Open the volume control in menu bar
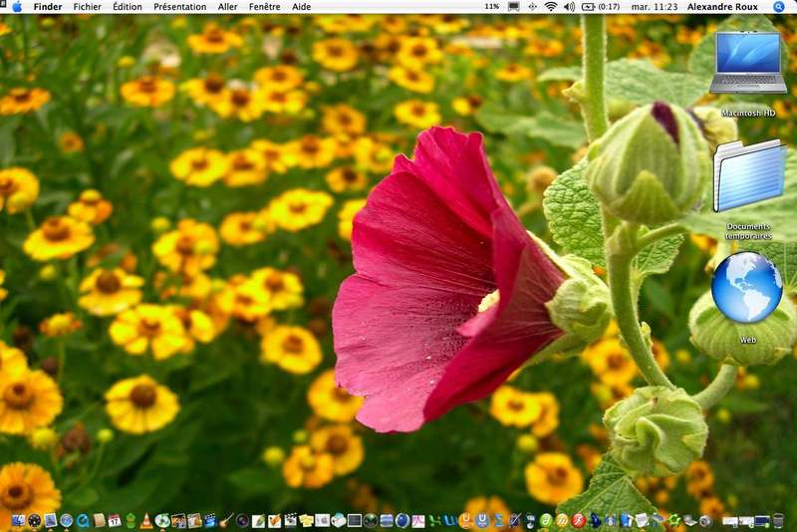This screenshot has height=532, width=797. (569, 7)
